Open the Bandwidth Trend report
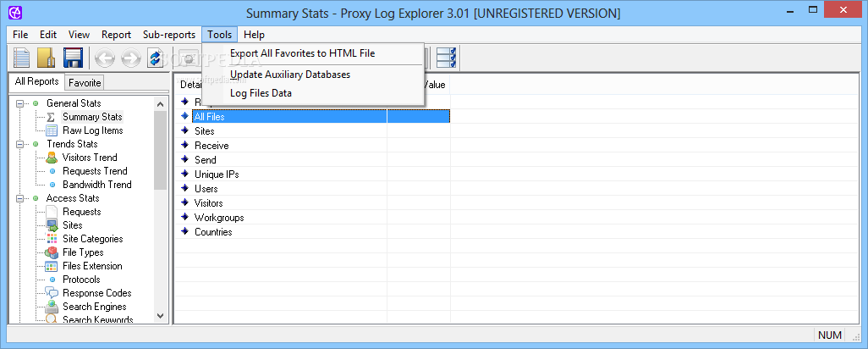868x349 pixels. click(97, 185)
